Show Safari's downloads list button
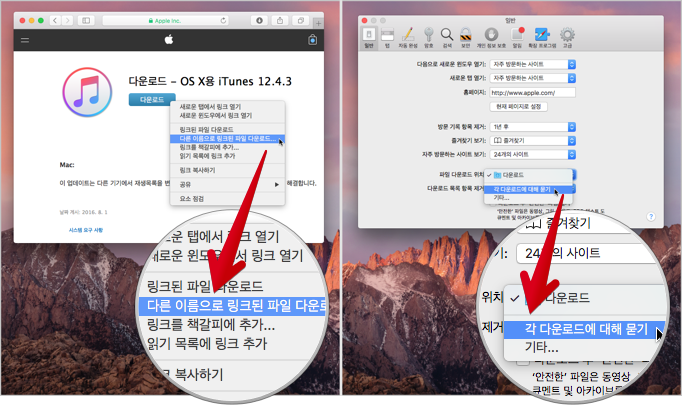The image size is (682, 405). [259, 20]
